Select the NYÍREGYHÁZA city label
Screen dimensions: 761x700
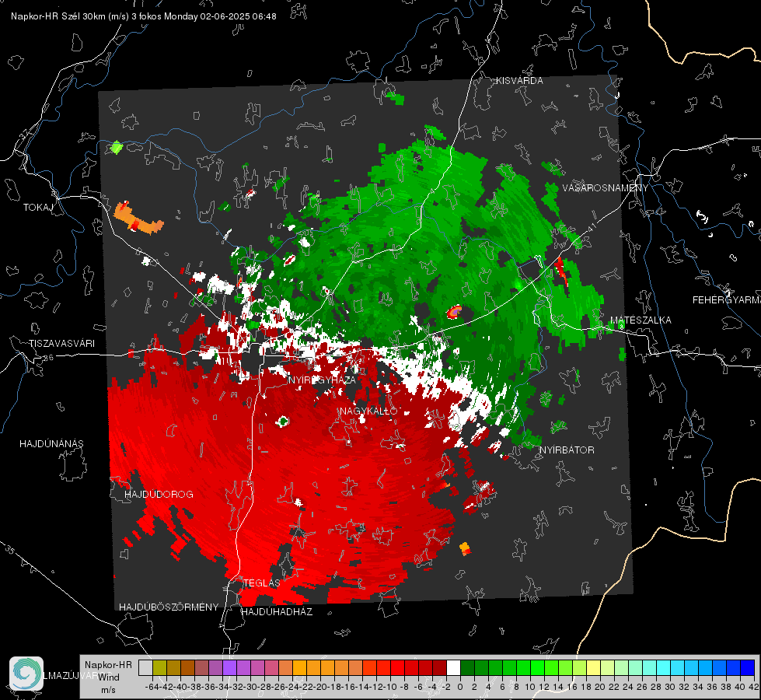point(322,380)
